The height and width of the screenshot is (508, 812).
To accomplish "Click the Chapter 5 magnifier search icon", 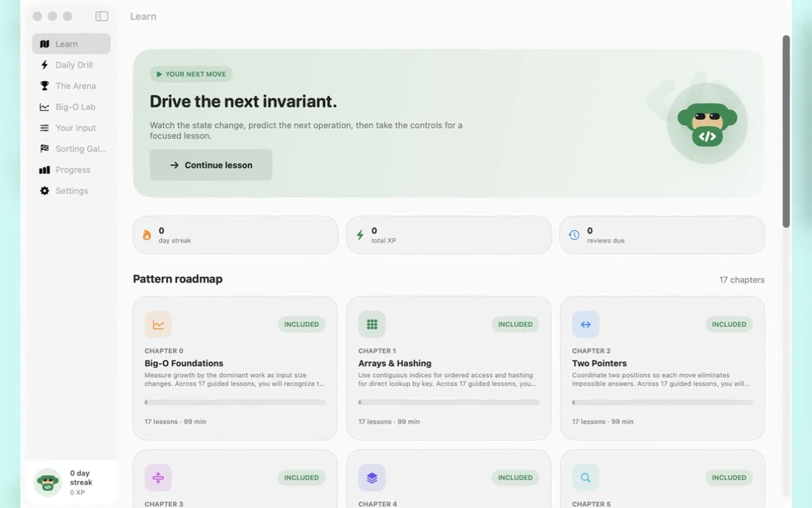I will (586, 478).
